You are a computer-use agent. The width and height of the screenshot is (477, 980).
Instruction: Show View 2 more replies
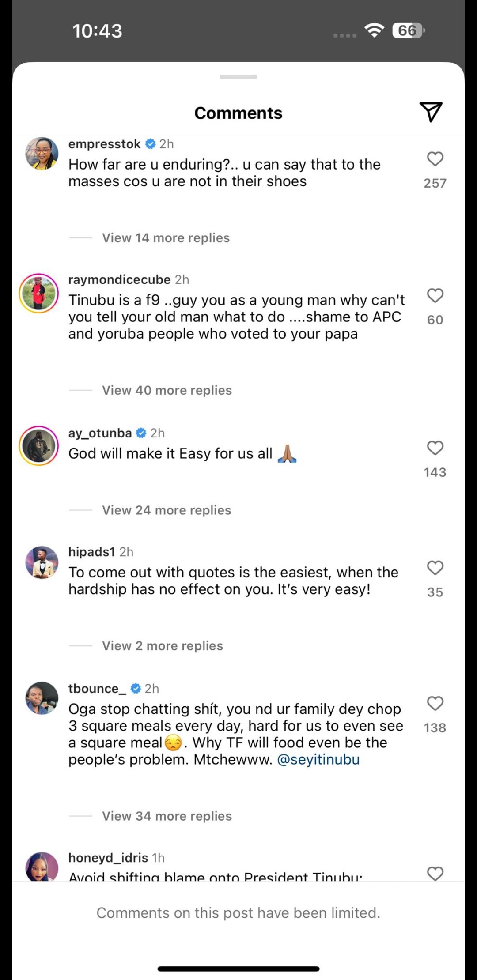pyautogui.click(x=163, y=646)
